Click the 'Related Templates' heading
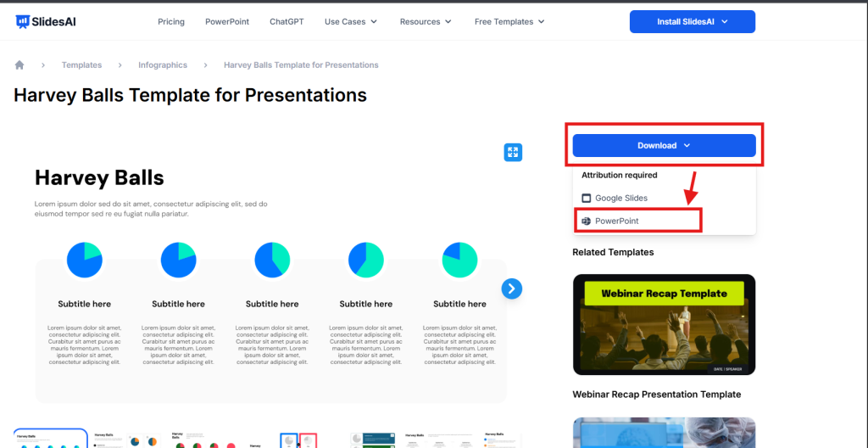Image resolution: width=868 pixels, height=448 pixels. [x=613, y=252]
